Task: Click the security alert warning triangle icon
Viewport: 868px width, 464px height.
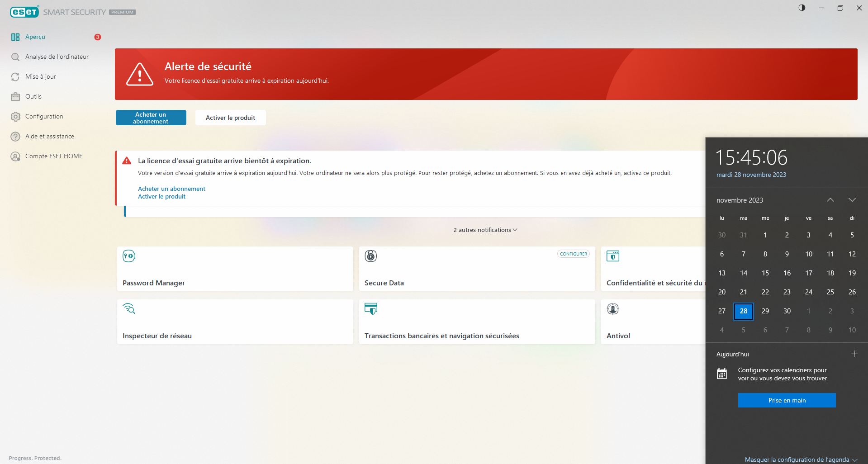Action: [140, 74]
